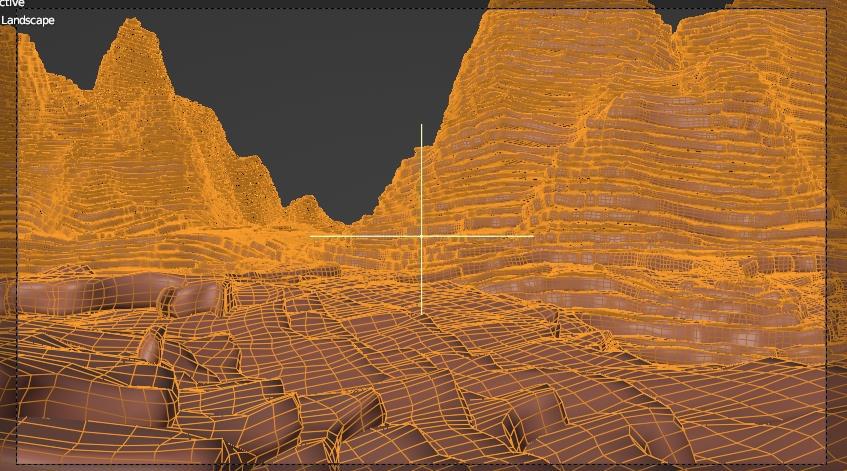Click the long cylindrical boulder on the left

pyautogui.click(x=90, y=295)
